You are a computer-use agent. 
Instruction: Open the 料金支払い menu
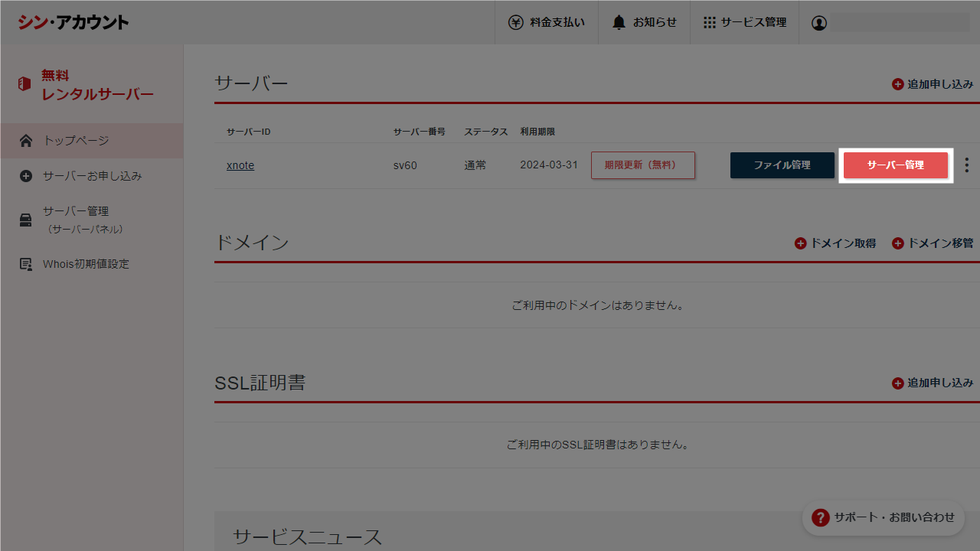[x=547, y=22]
